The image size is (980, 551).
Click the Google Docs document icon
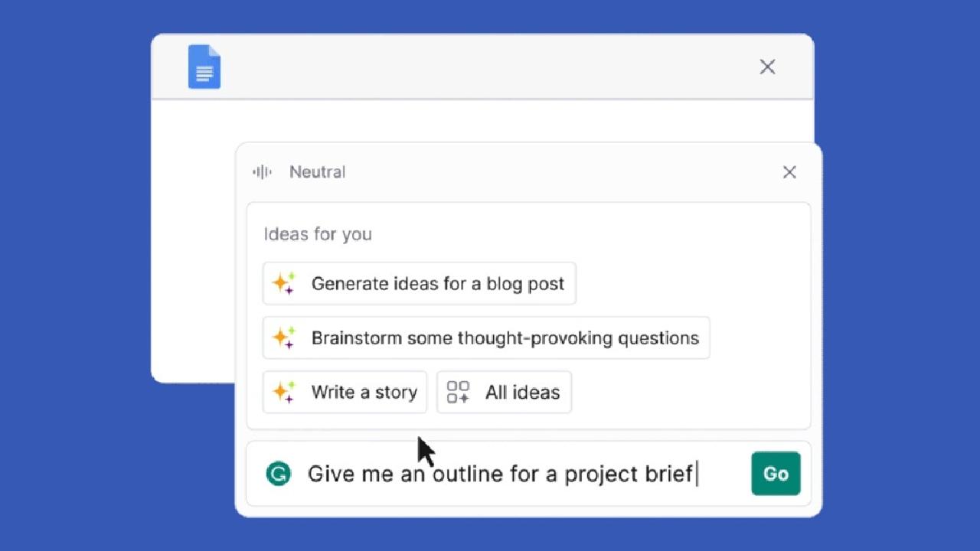pyautogui.click(x=204, y=67)
